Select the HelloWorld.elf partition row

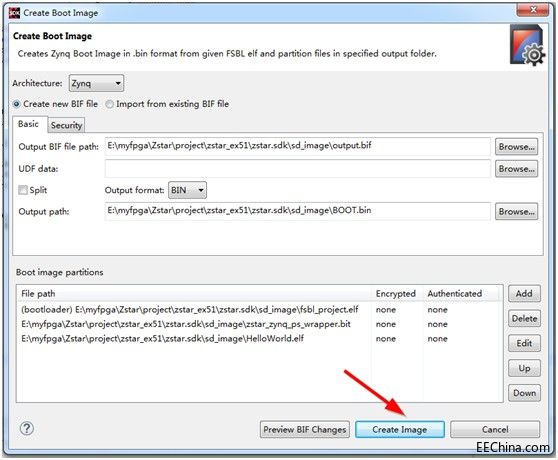[x=259, y=338]
